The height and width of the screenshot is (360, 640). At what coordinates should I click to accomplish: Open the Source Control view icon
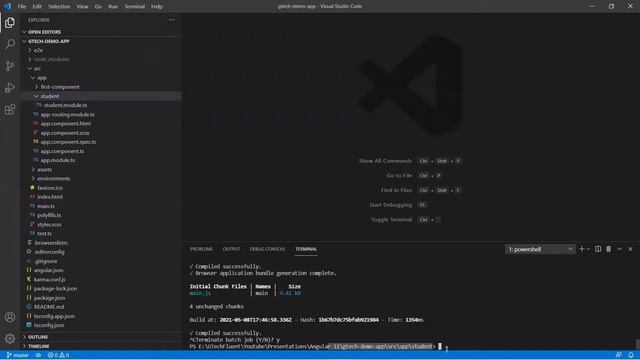(x=10, y=66)
